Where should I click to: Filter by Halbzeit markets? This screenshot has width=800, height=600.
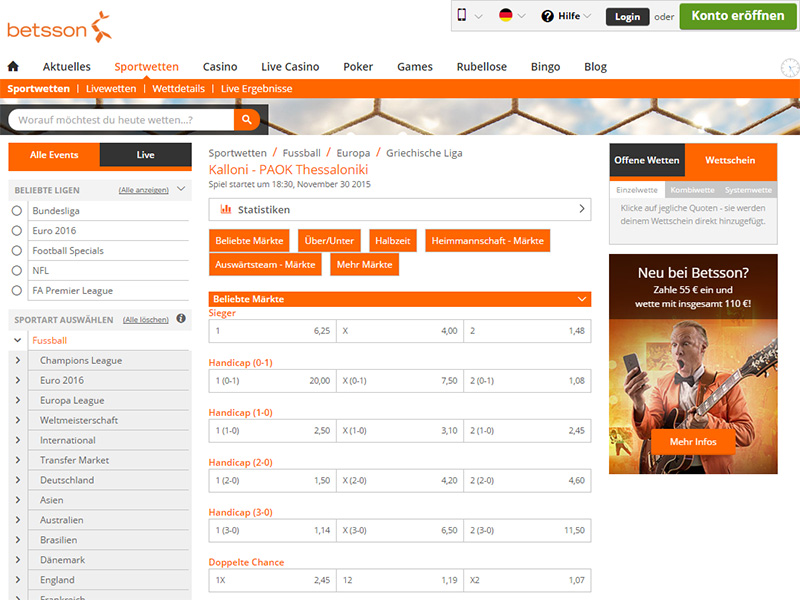[x=393, y=241]
